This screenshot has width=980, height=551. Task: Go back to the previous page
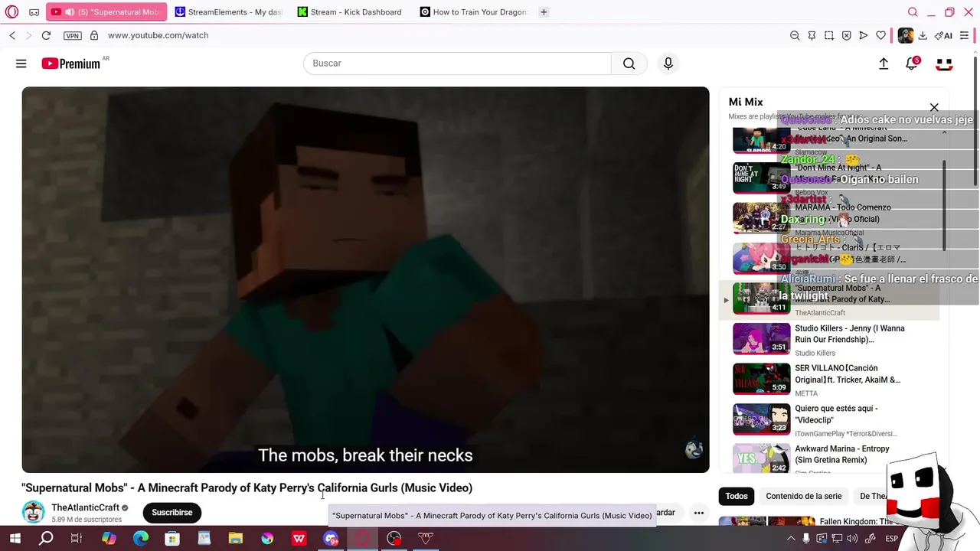(x=12, y=35)
